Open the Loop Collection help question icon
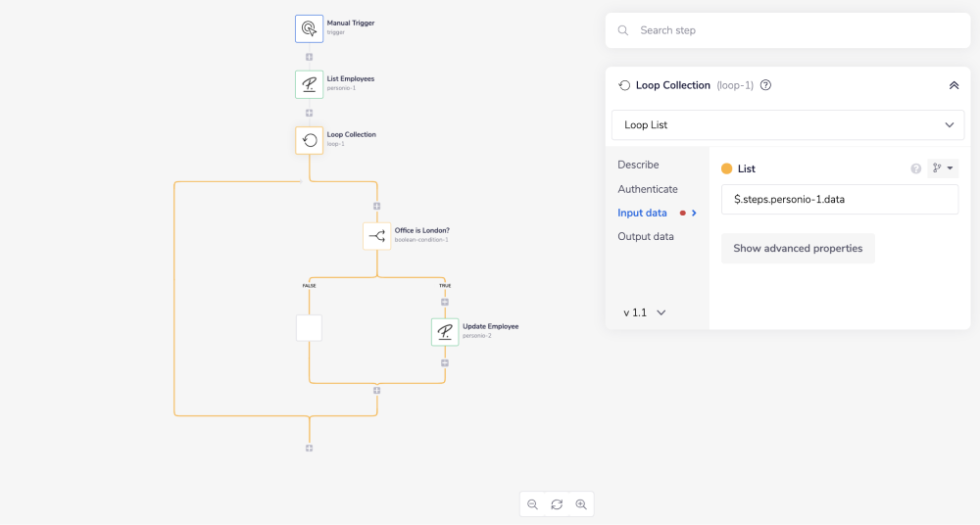This screenshot has height=525, width=980. (x=765, y=85)
